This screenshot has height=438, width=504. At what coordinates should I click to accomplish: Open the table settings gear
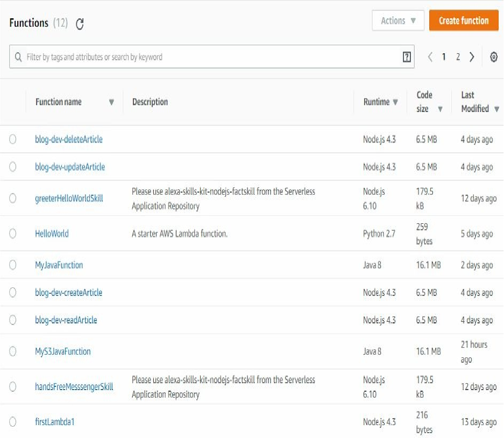click(494, 57)
